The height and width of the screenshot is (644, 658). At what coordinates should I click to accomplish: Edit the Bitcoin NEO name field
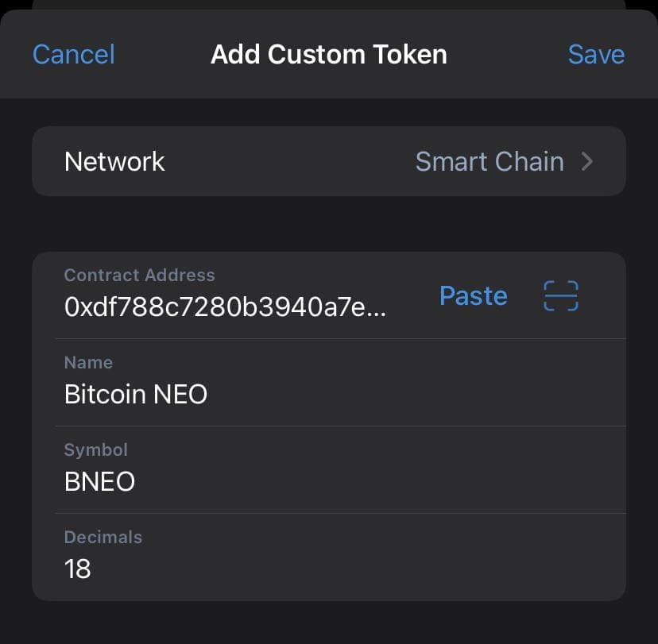[x=136, y=394]
